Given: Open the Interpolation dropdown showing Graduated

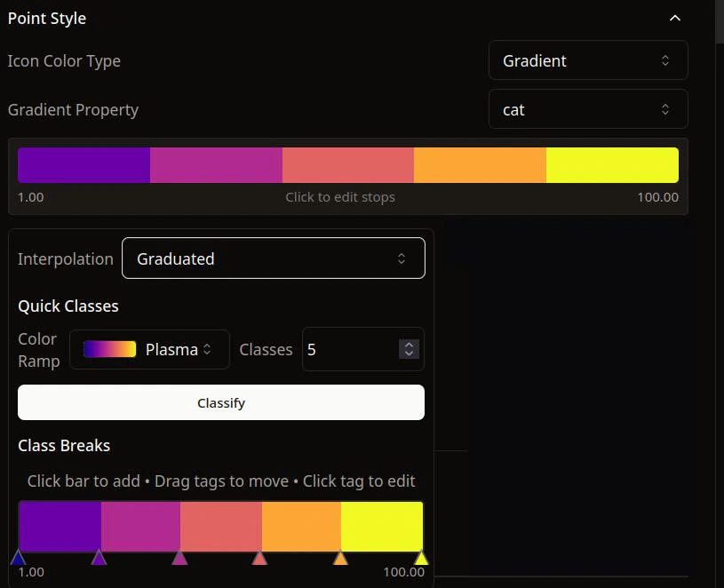Looking at the screenshot, I should 273,258.
